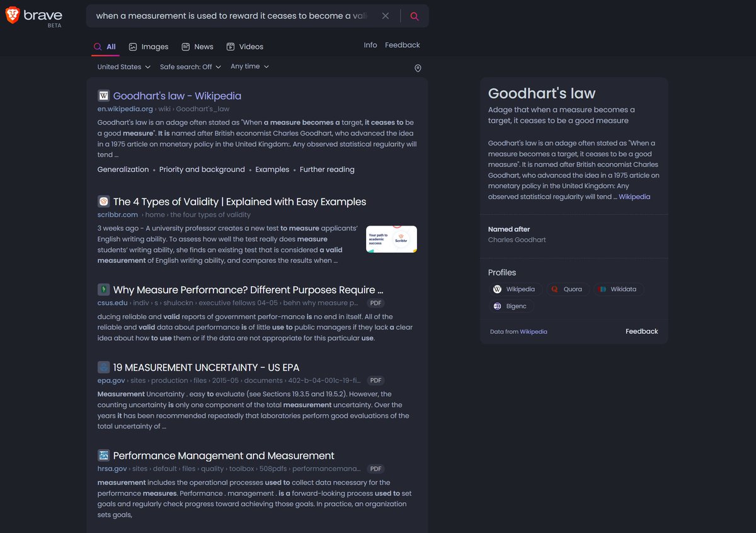Click PDF badge on csus.edu result
The height and width of the screenshot is (533, 756).
376,303
